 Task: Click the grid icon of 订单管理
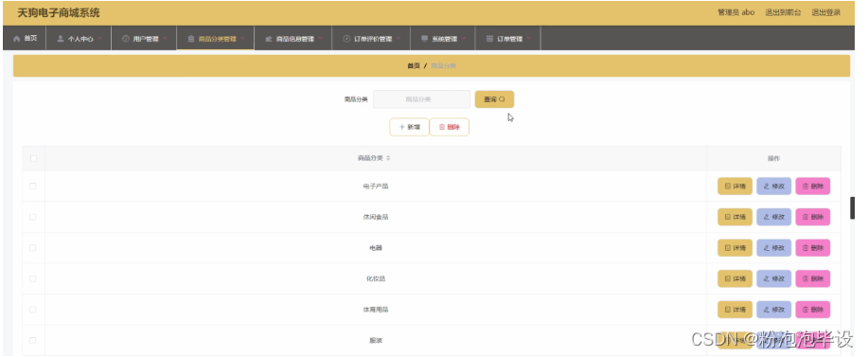click(489, 39)
